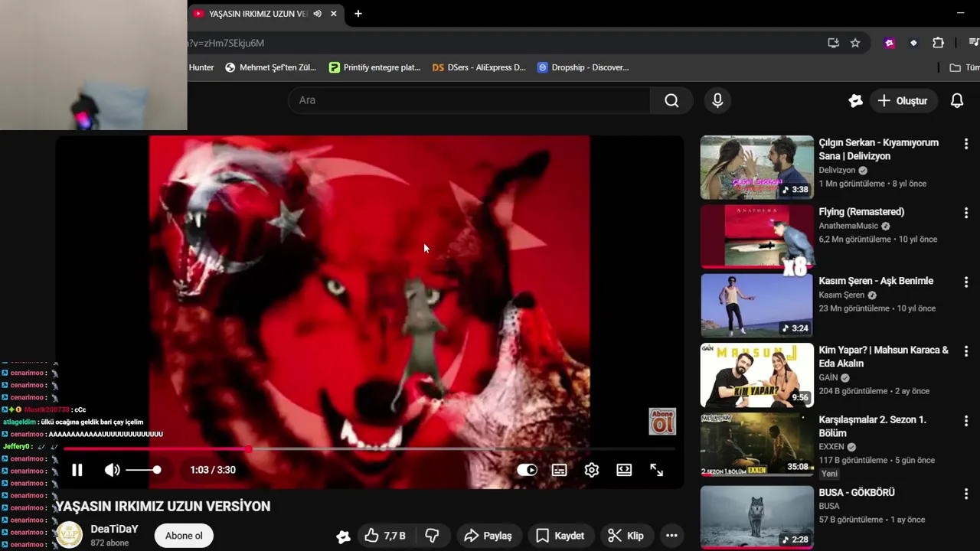This screenshot has height=551, width=980.
Task: Minimize the browser window
Action: point(960,13)
